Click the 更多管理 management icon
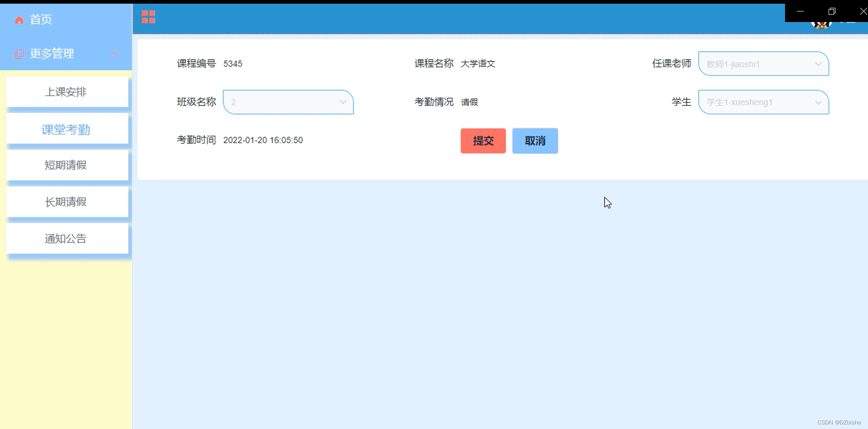 point(19,54)
